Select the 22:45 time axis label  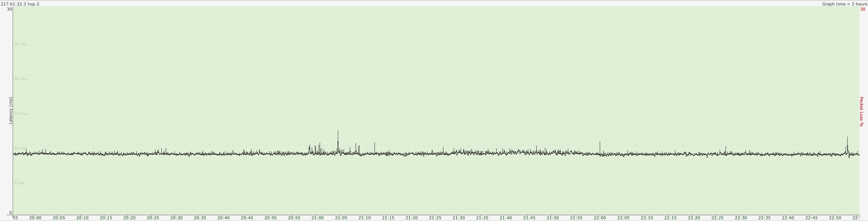[x=811, y=218]
